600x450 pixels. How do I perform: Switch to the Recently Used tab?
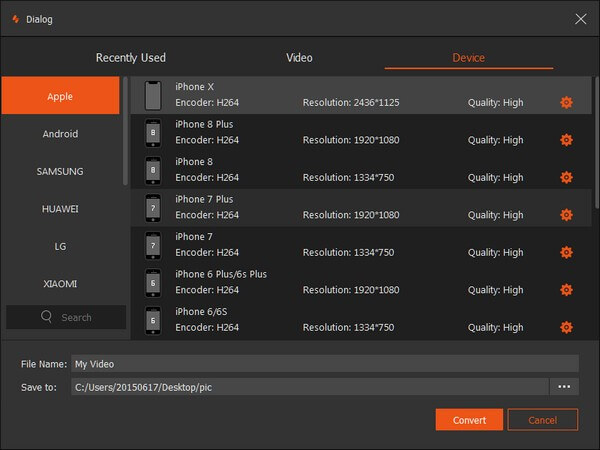point(131,58)
